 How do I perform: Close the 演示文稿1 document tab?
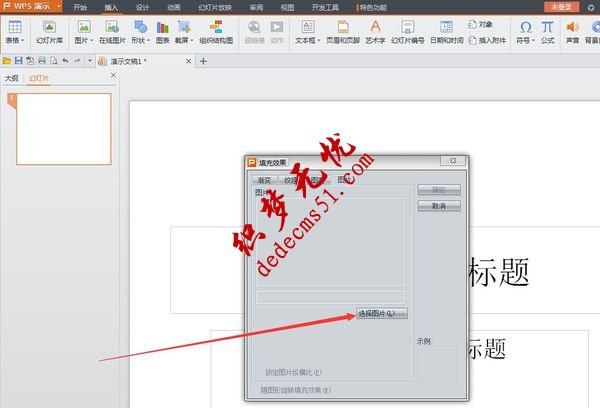pyautogui.click(x=188, y=61)
